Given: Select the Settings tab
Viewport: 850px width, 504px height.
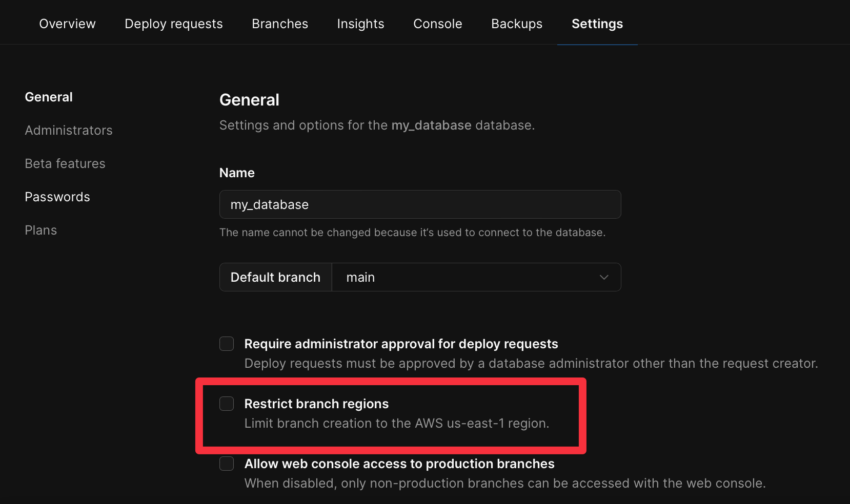Looking at the screenshot, I should click(x=597, y=24).
